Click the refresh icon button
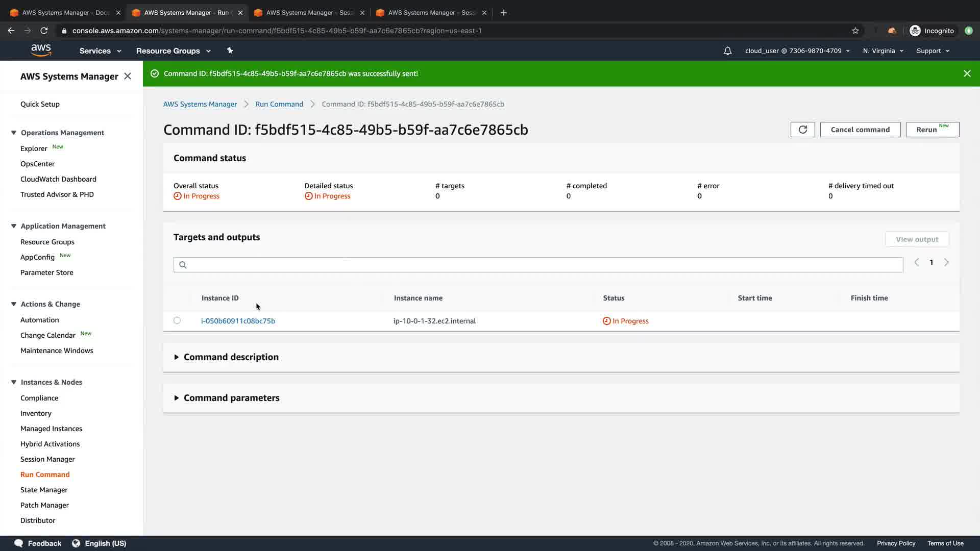 pyautogui.click(x=802, y=130)
